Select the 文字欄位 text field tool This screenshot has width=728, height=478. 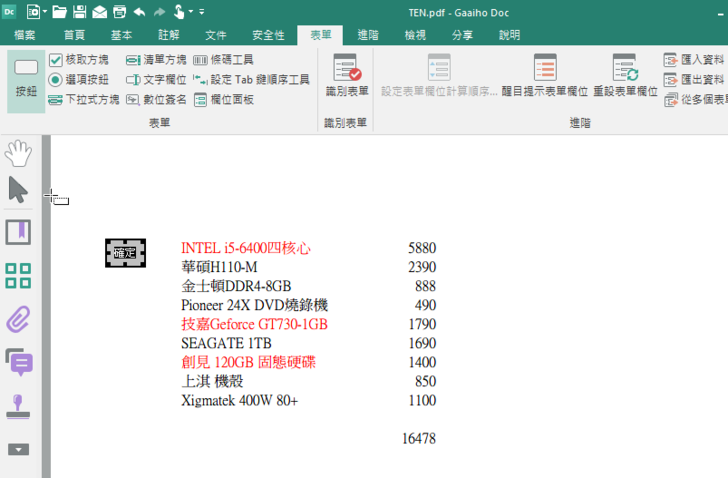(156, 79)
